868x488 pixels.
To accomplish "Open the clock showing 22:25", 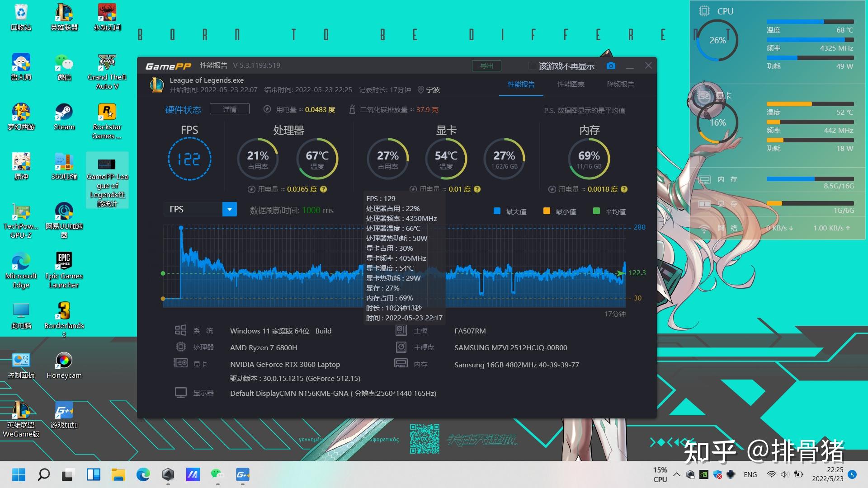I will 828,474.
